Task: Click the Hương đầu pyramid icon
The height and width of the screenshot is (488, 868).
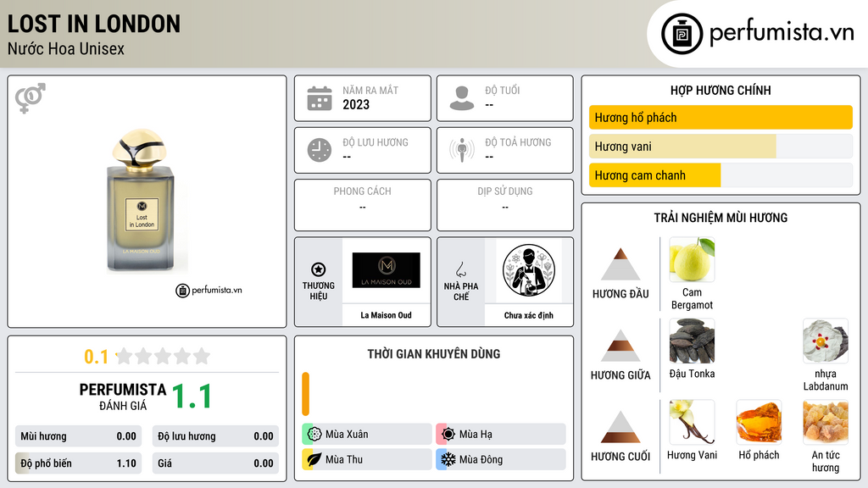Action: click(620, 264)
